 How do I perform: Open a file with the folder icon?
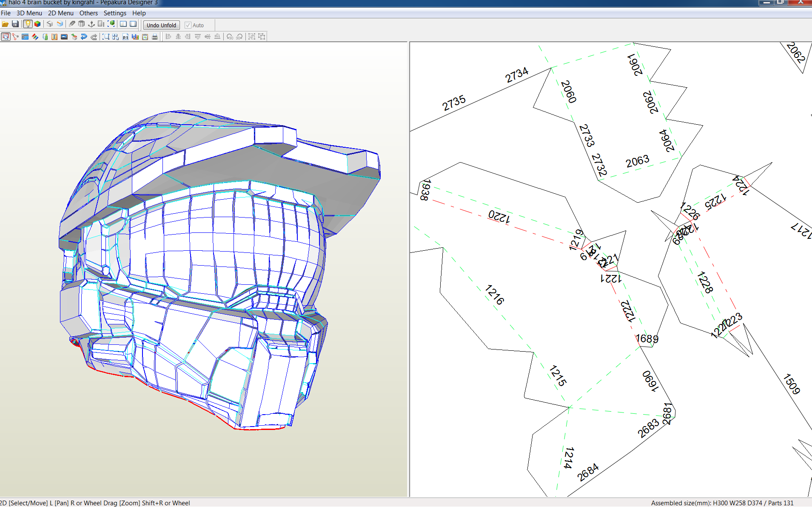click(6, 24)
